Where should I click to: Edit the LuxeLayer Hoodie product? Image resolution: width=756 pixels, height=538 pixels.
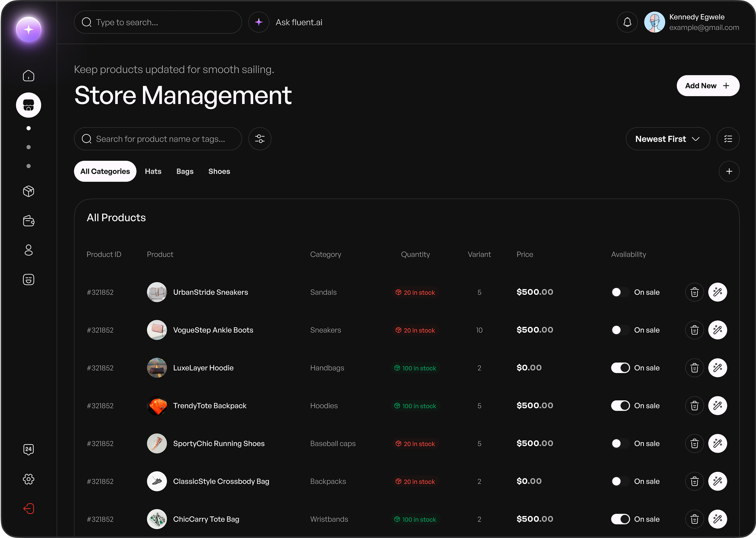[717, 368]
